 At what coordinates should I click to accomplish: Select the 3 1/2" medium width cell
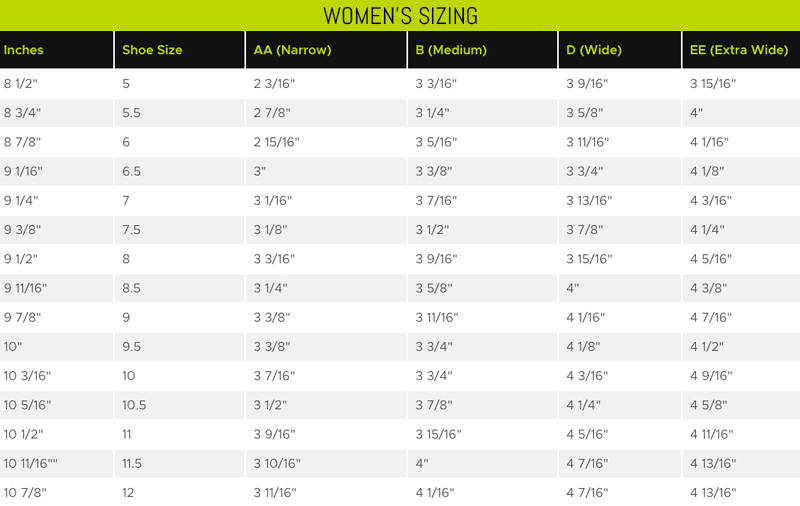tap(483, 230)
